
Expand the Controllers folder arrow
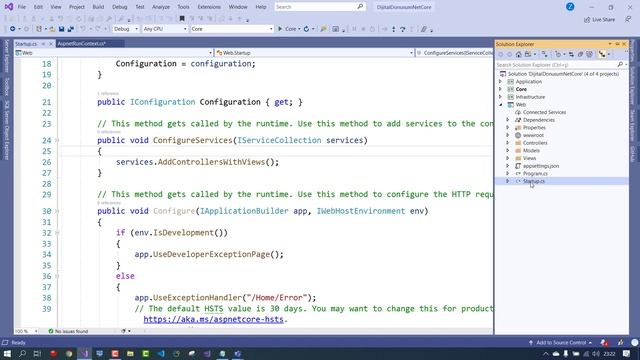[x=508, y=143]
